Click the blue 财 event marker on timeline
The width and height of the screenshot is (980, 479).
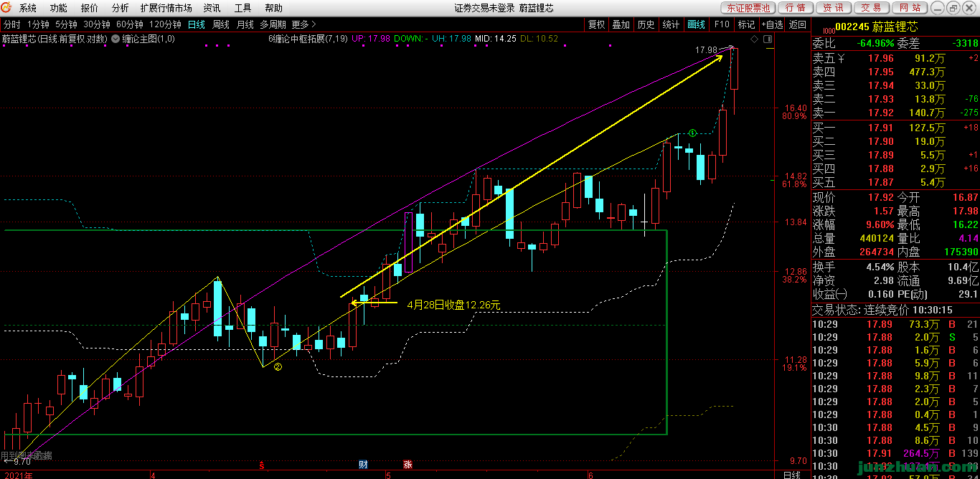click(364, 465)
